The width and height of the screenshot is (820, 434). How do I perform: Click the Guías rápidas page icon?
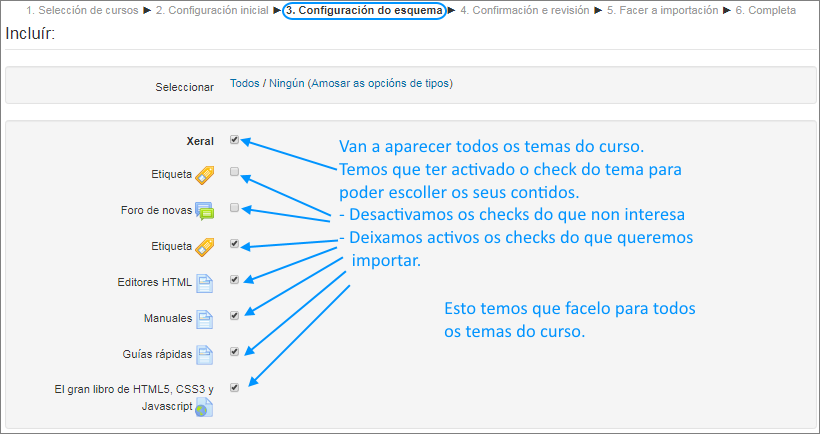point(205,355)
